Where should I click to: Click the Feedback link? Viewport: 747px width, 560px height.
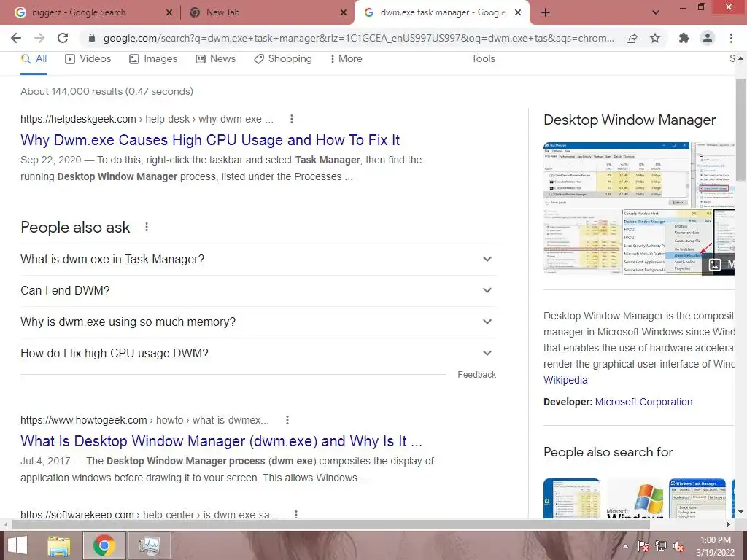click(476, 375)
